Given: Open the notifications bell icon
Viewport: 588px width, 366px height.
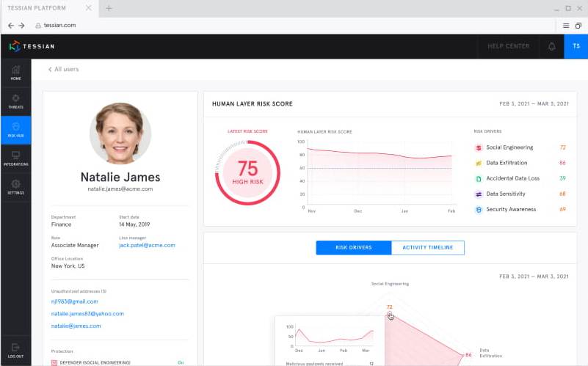Looking at the screenshot, I should 552,46.
